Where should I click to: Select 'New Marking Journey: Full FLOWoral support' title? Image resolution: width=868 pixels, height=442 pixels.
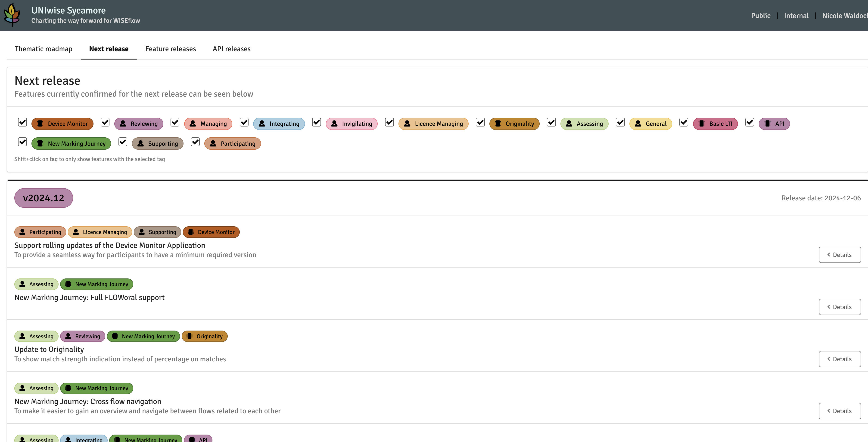[x=89, y=297]
